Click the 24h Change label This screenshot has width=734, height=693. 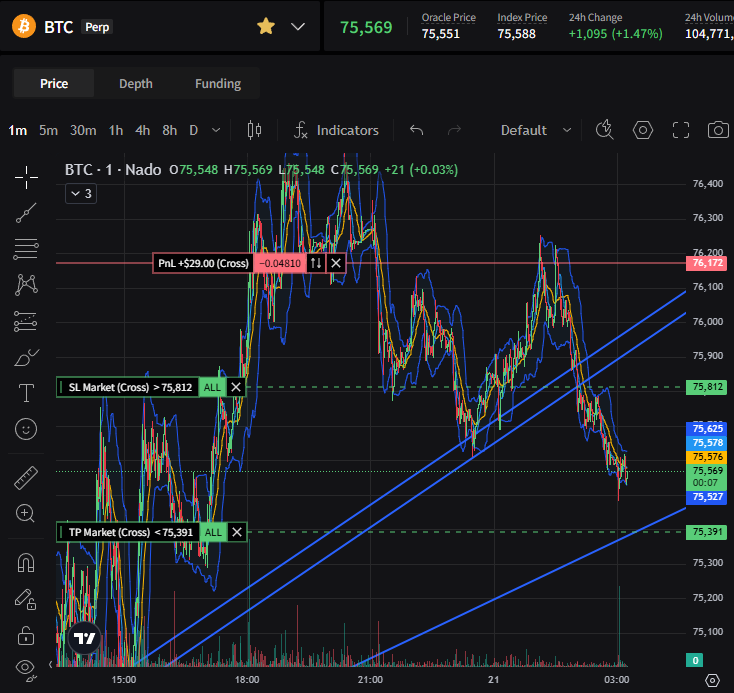pos(595,18)
